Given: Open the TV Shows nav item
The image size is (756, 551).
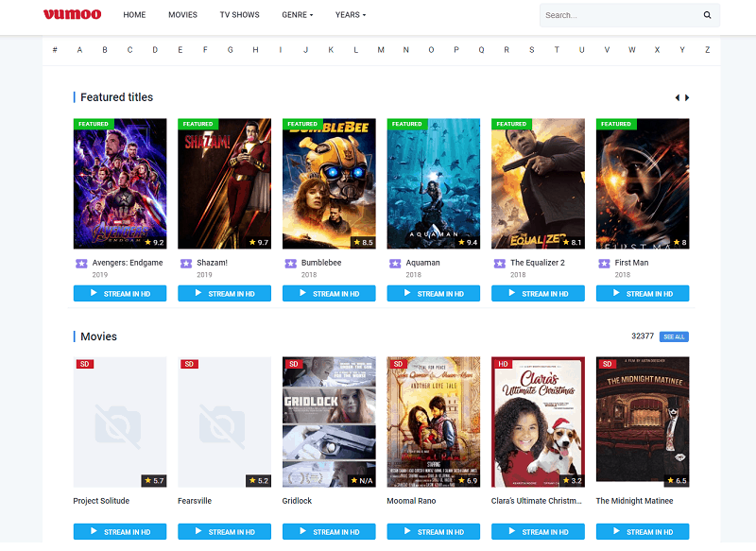Looking at the screenshot, I should pyautogui.click(x=240, y=15).
